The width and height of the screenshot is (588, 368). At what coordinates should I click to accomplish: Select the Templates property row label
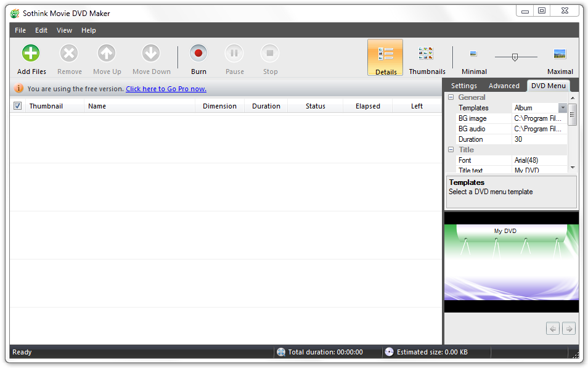473,108
